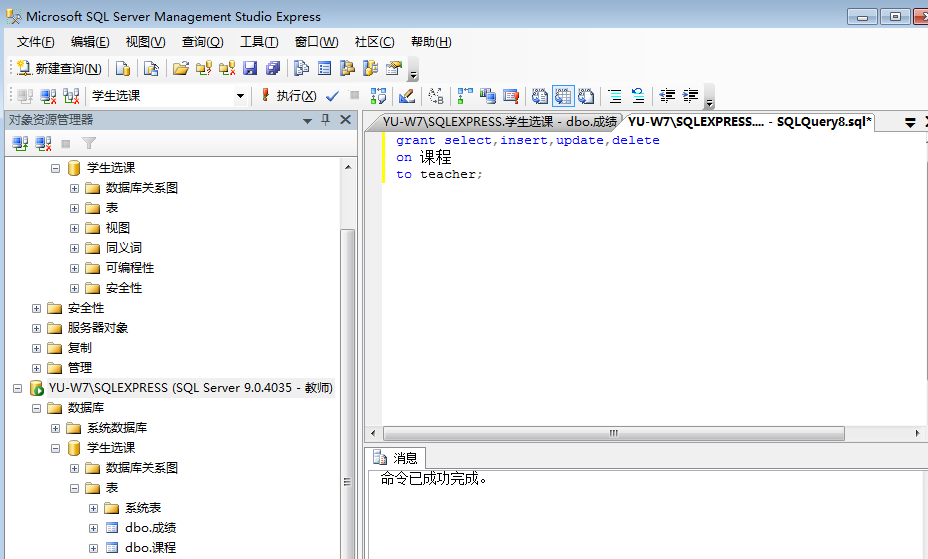Open the Object Explorer window position dropdown

click(307, 121)
